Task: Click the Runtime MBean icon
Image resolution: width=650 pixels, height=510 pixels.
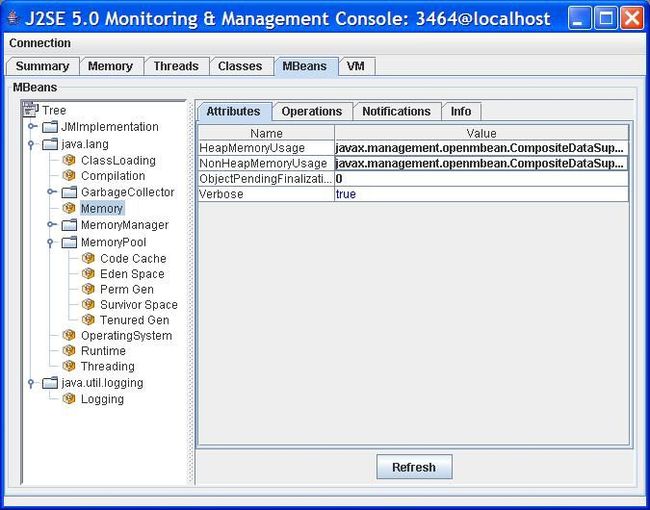Action: coord(69,350)
